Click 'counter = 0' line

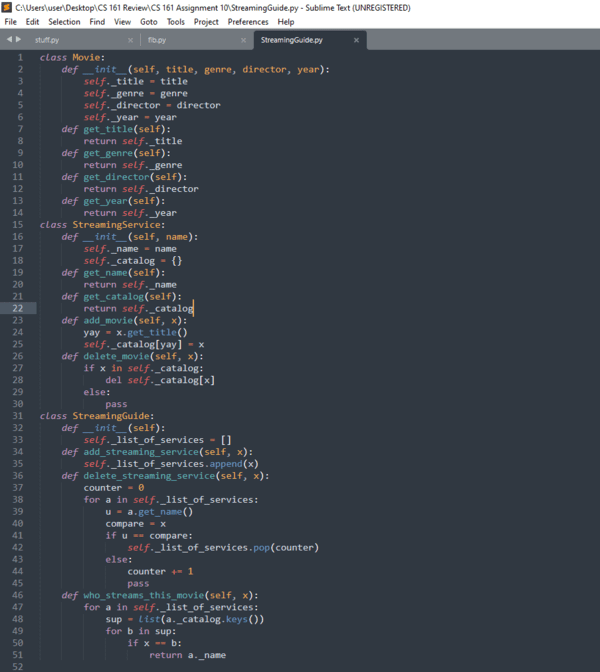(x=114, y=488)
